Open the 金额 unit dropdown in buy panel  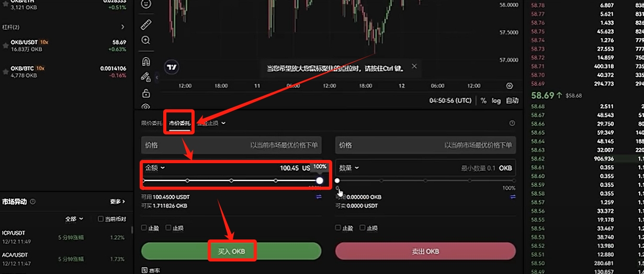[155, 168]
